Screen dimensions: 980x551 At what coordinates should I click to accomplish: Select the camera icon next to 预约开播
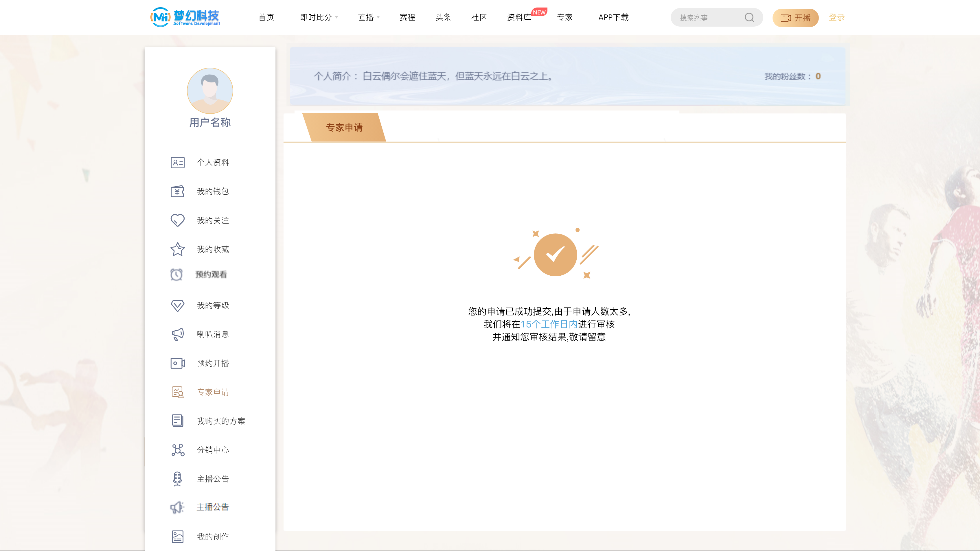177,363
